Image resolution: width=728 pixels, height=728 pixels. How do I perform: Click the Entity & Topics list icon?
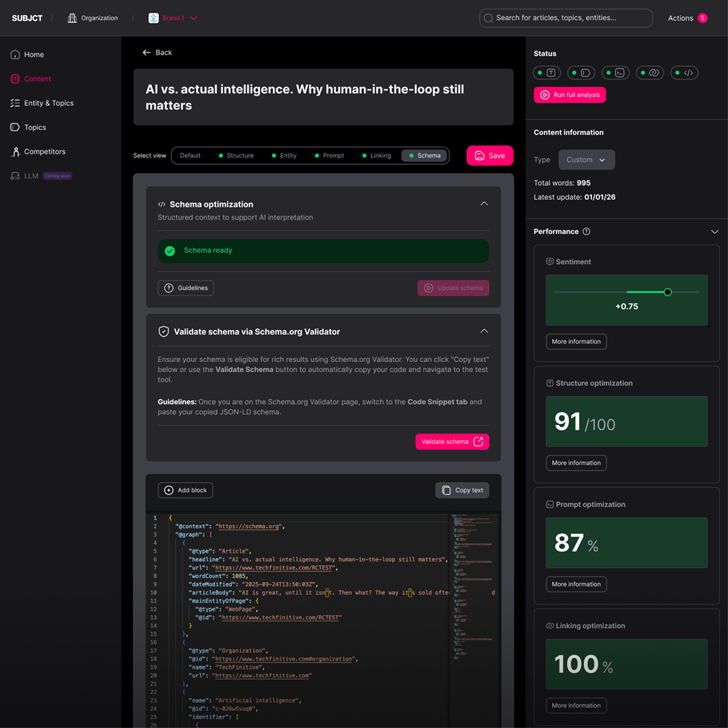[15, 103]
